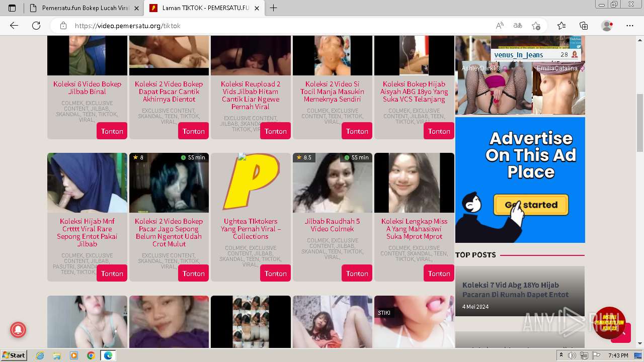The width and height of the screenshot is (644, 362).
Task: Show hidden system tray icons
Action: [x=561, y=355]
